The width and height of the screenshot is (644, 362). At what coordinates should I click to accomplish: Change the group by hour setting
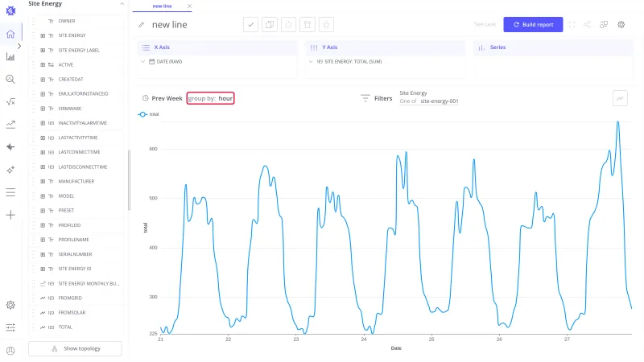210,98
